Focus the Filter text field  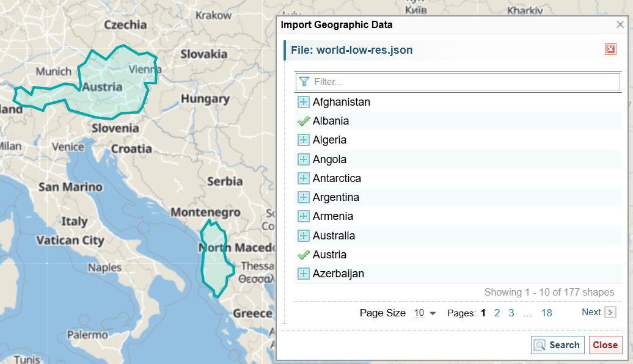tap(464, 82)
